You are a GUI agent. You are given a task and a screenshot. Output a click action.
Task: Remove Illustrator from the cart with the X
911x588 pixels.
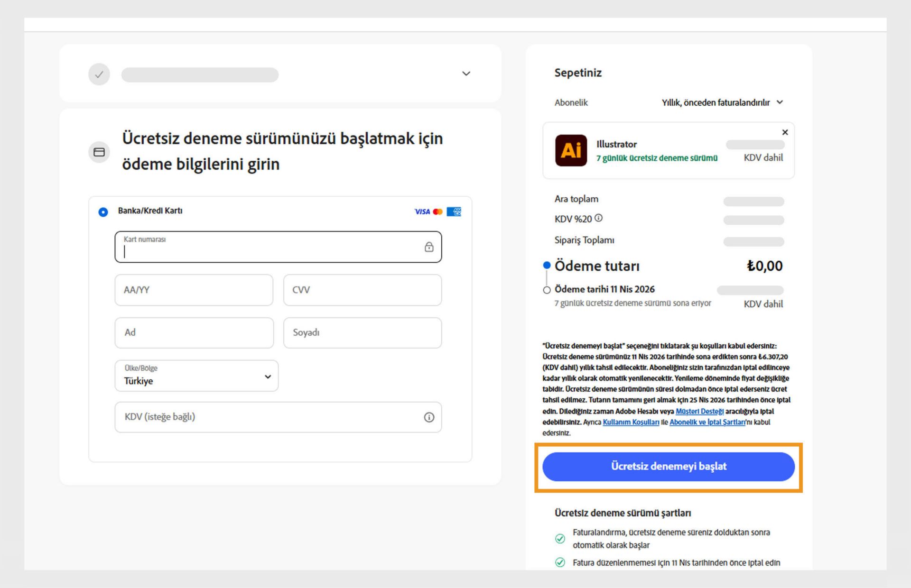click(785, 132)
